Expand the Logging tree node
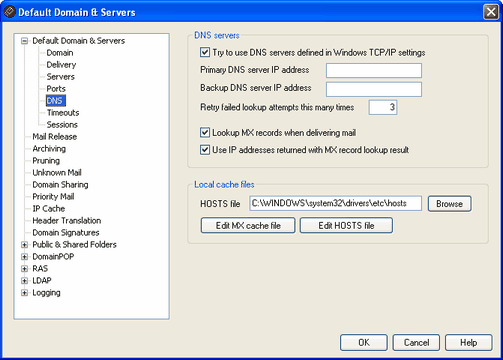The image size is (503, 360). (x=24, y=293)
